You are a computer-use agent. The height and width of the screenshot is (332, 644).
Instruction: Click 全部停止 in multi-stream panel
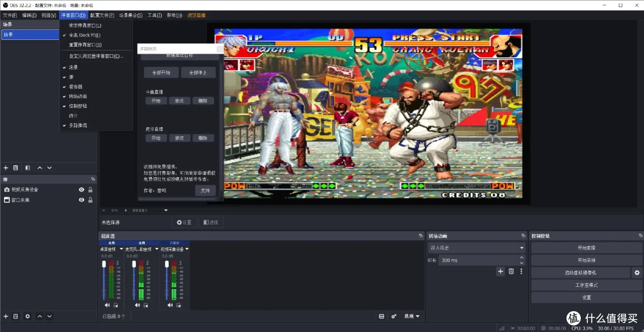pyautogui.click(x=198, y=73)
